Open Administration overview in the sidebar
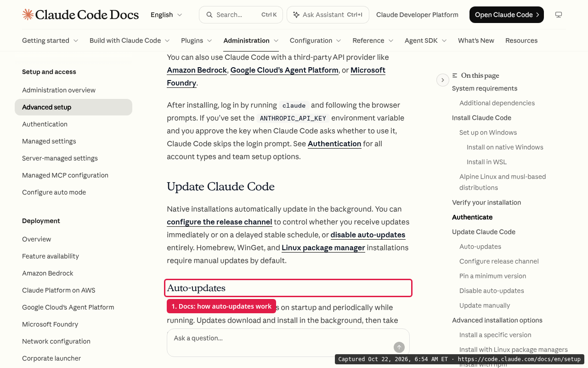588x368 pixels. point(59,90)
